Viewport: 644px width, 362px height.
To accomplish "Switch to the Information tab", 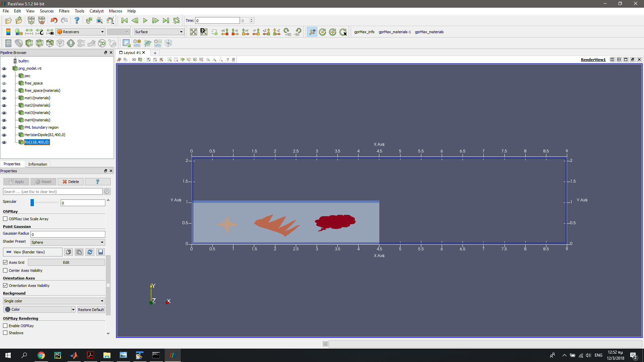I will (x=38, y=164).
